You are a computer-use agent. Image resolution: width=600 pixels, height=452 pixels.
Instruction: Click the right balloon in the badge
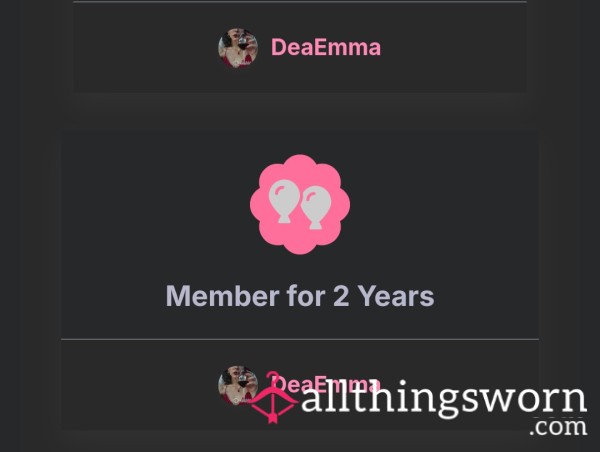click(x=316, y=208)
